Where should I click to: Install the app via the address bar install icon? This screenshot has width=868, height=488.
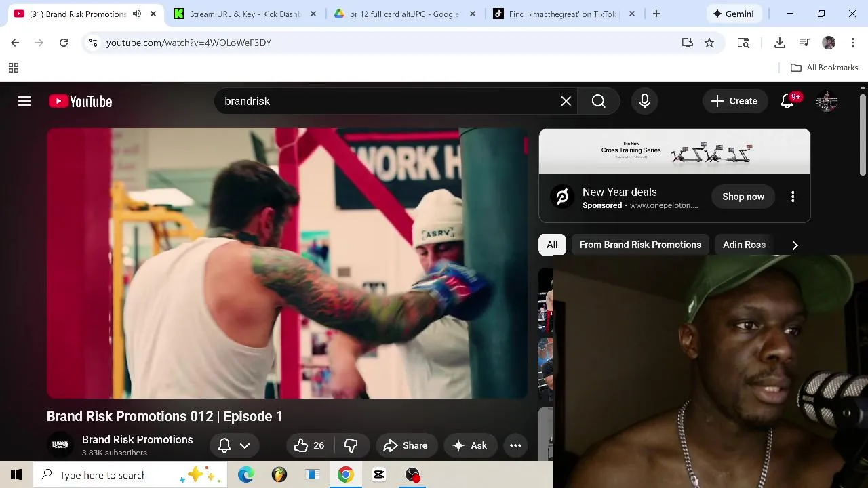coord(688,43)
